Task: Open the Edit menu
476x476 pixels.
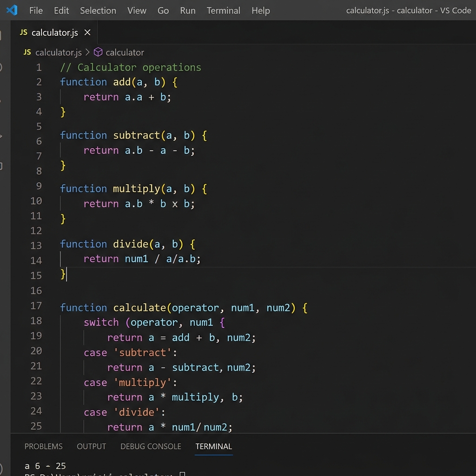Action: (x=61, y=11)
